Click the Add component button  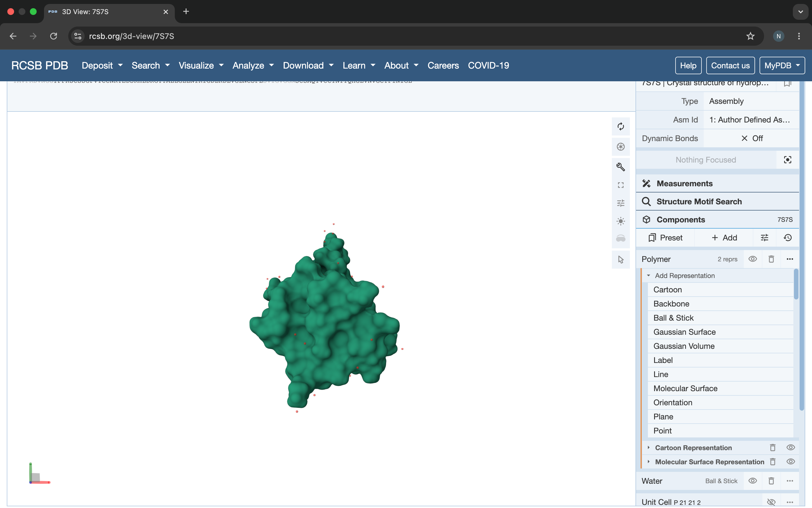click(724, 238)
